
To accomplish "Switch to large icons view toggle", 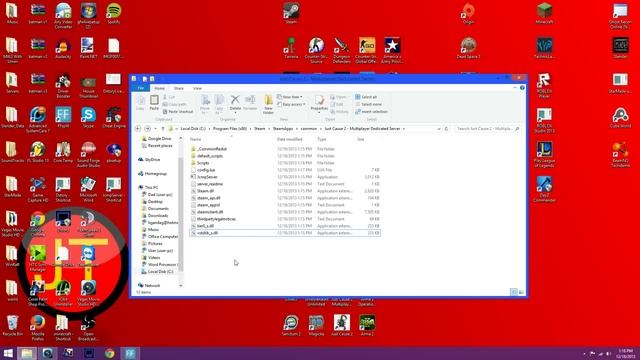I will (x=521, y=292).
